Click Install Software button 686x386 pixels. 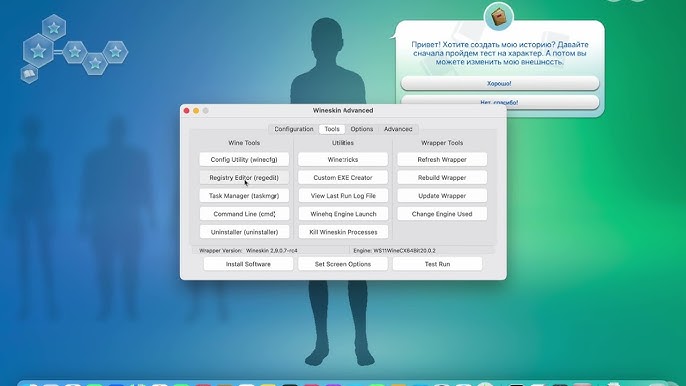tap(248, 264)
